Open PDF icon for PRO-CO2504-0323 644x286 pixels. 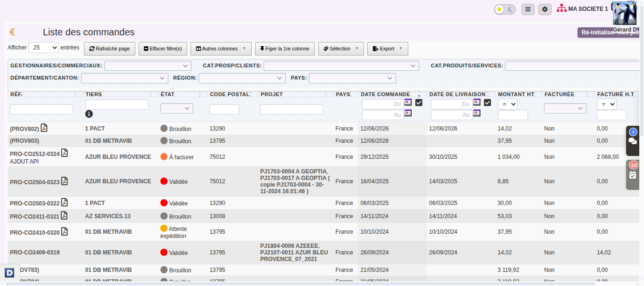[x=65, y=181]
